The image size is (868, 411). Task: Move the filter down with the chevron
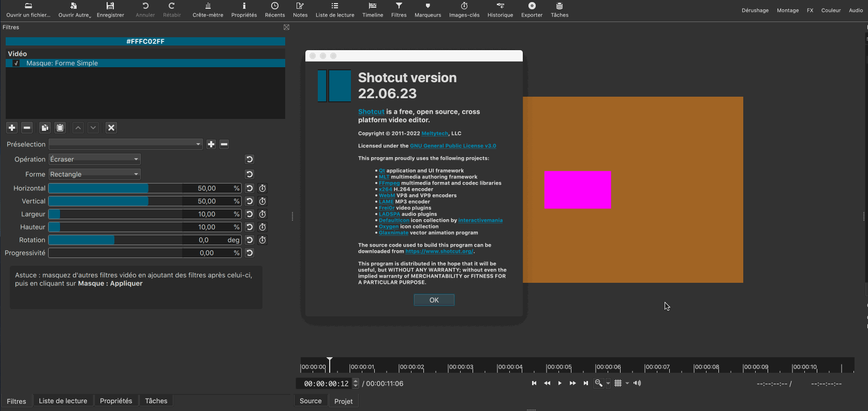[93, 128]
